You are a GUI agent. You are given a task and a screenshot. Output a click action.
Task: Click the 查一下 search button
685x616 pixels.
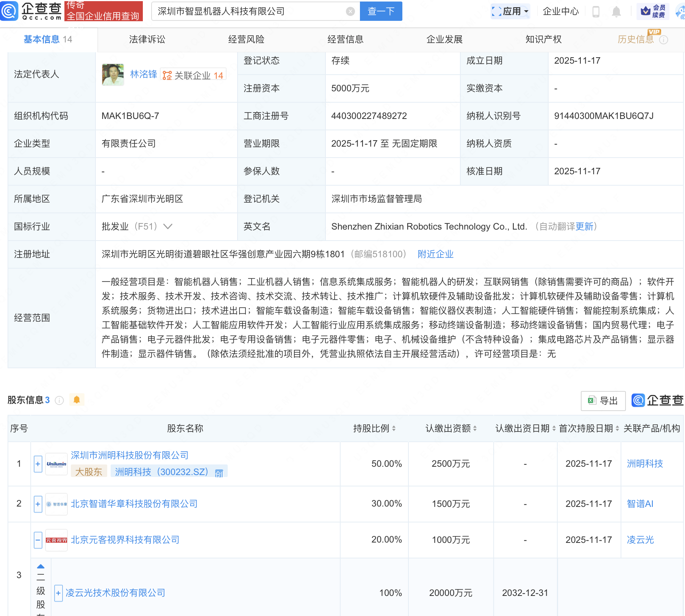(x=381, y=11)
